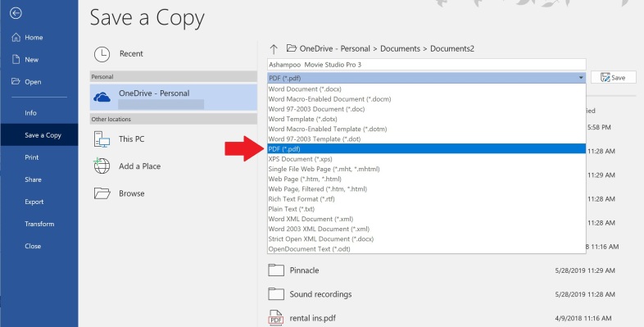This screenshot has width=644, height=327.
Task: Select Word Document (*.docx) format
Action: tap(426, 89)
